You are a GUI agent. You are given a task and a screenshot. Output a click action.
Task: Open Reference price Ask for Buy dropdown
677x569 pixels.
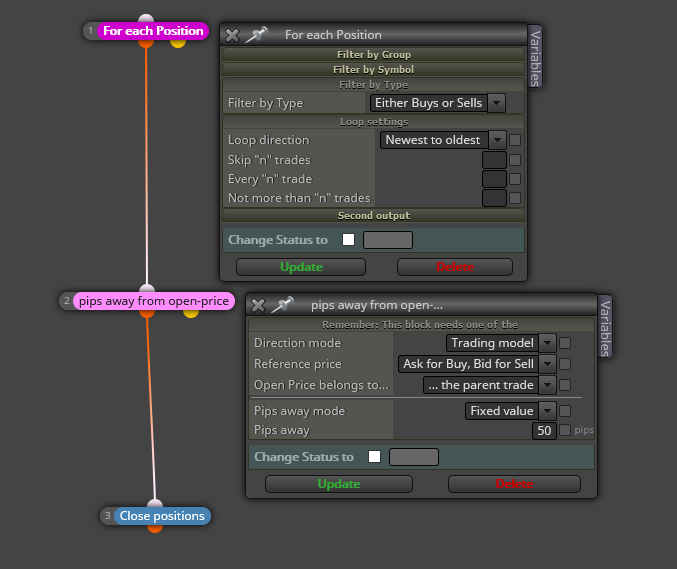tap(477, 364)
